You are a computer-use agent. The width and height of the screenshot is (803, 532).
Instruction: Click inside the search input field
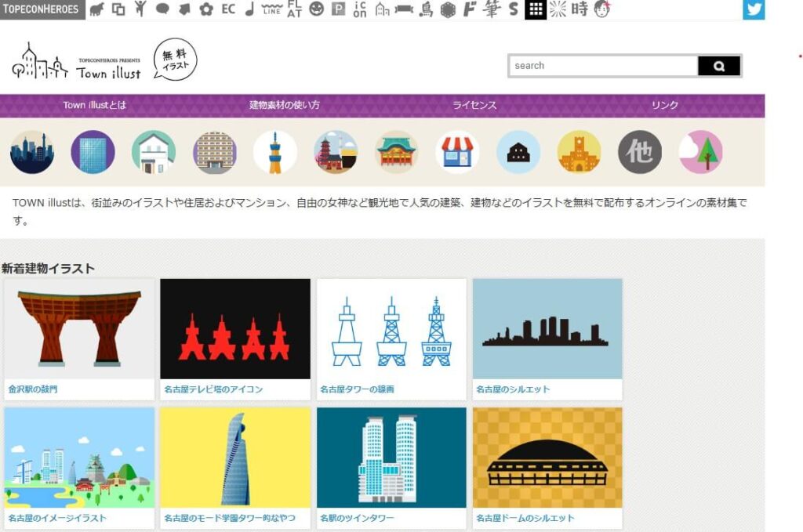click(x=604, y=66)
